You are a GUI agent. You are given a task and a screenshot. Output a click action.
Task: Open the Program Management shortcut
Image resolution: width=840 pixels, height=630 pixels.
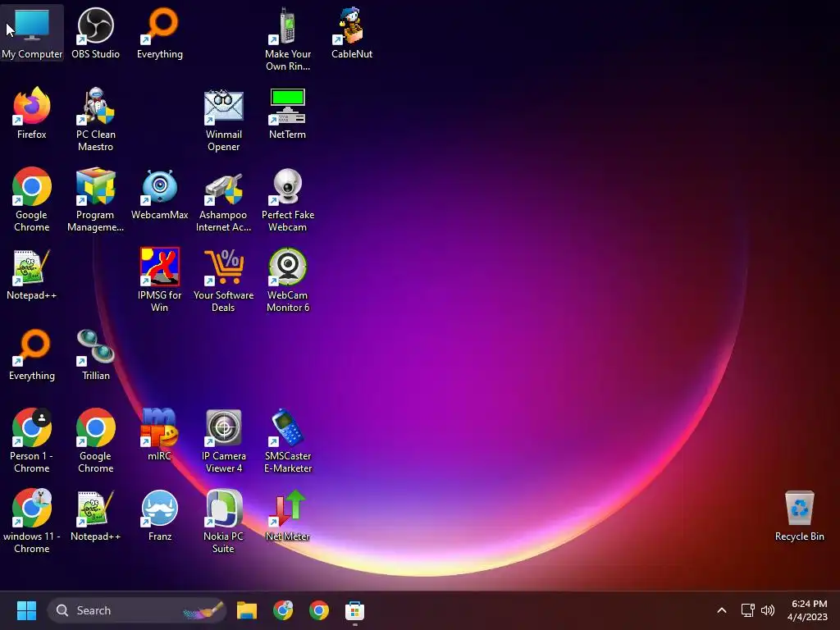pos(95,200)
